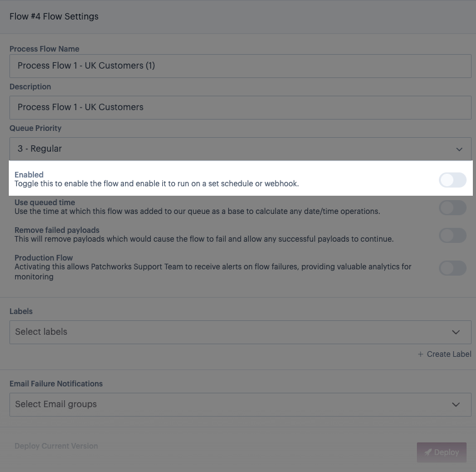Focus the Process Flow Name field
This screenshot has width=476, height=472.
point(240,66)
